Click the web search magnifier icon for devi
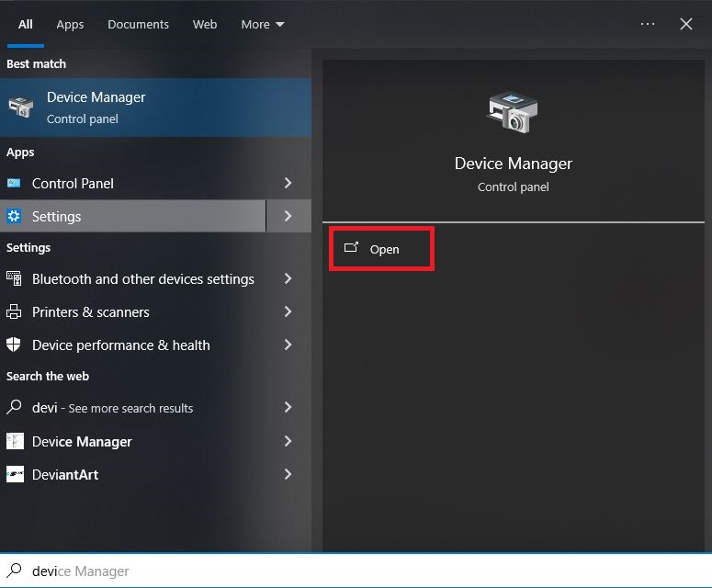 pyautogui.click(x=14, y=407)
